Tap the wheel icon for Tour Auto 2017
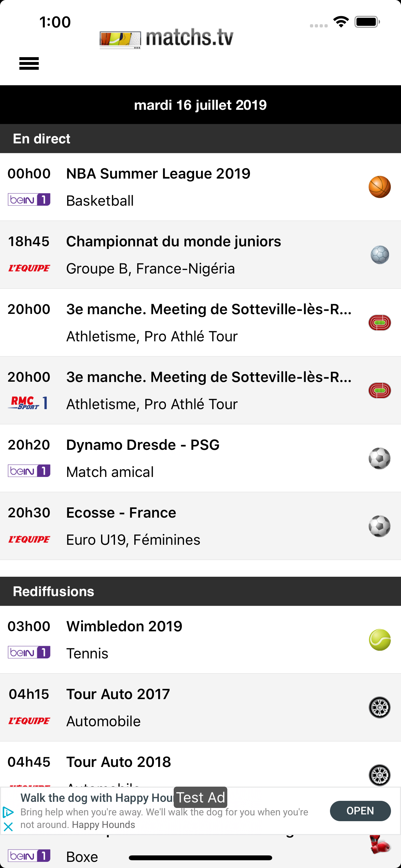The width and height of the screenshot is (401, 868). click(379, 707)
